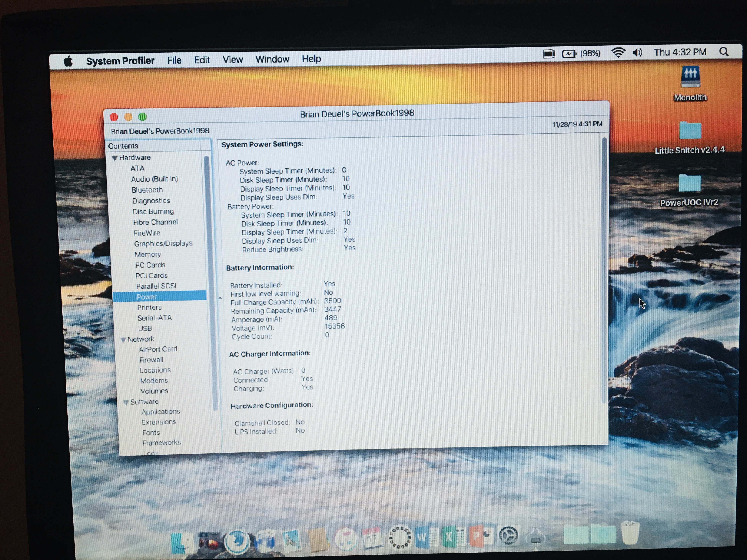Open the Monolith drive on desktop
Image resolution: width=747 pixels, height=560 pixels.
(x=690, y=77)
